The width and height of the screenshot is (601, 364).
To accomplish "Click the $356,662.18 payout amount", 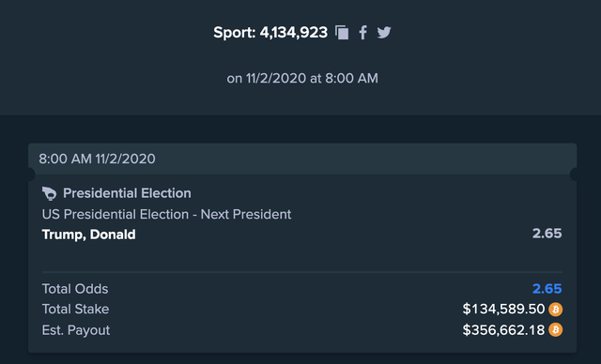I will [x=503, y=329].
